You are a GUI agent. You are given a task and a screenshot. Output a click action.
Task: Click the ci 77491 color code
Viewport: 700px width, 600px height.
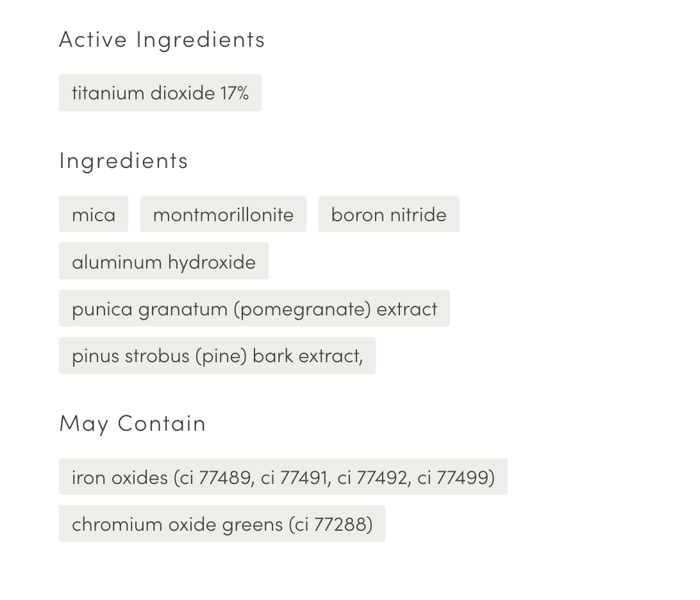coord(294,477)
